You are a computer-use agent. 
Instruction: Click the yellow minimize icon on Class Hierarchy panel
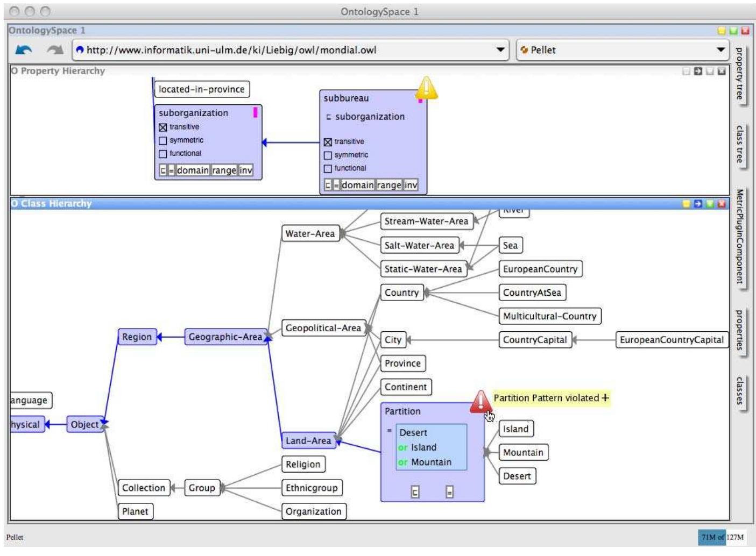click(686, 204)
